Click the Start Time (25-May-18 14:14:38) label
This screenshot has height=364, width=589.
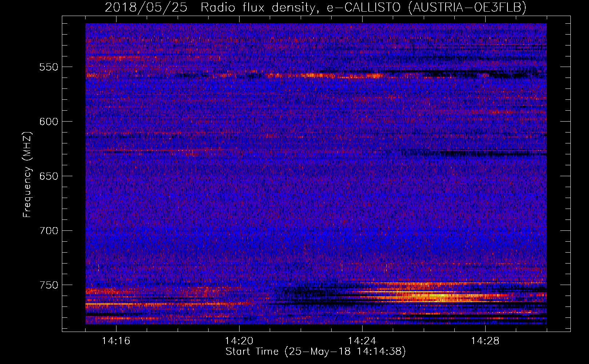click(316, 352)
